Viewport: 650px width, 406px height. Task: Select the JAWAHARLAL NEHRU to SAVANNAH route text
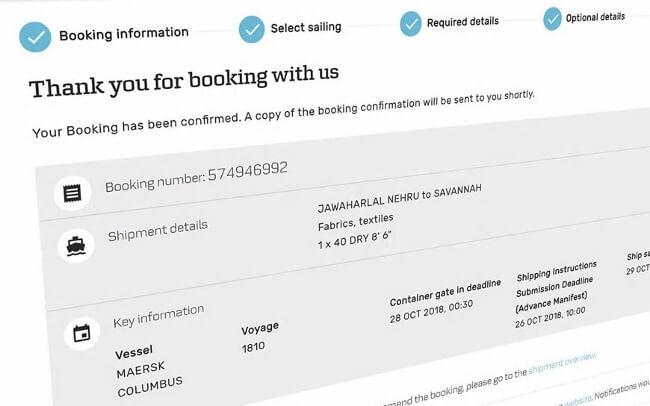pos(400,198)
